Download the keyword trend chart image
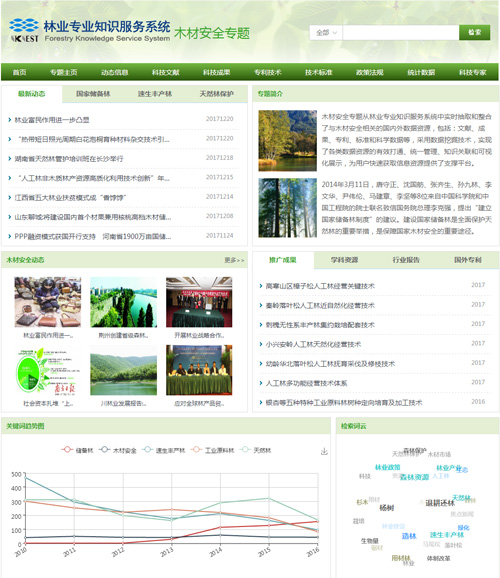The width and height of the screenshot is (500, 578). click(x=324, y=451)
